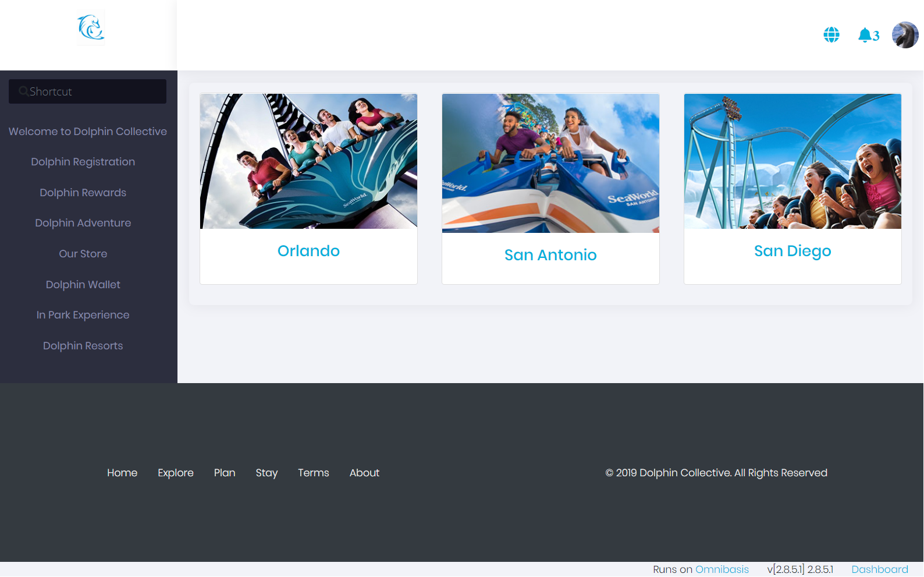Click Home in the footer

(x=122, y=473)
